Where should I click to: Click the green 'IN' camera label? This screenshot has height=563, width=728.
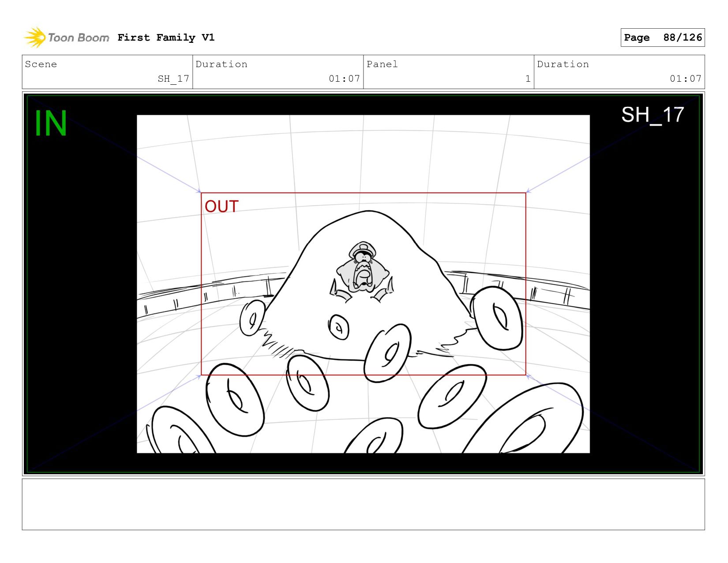(51, 123)
